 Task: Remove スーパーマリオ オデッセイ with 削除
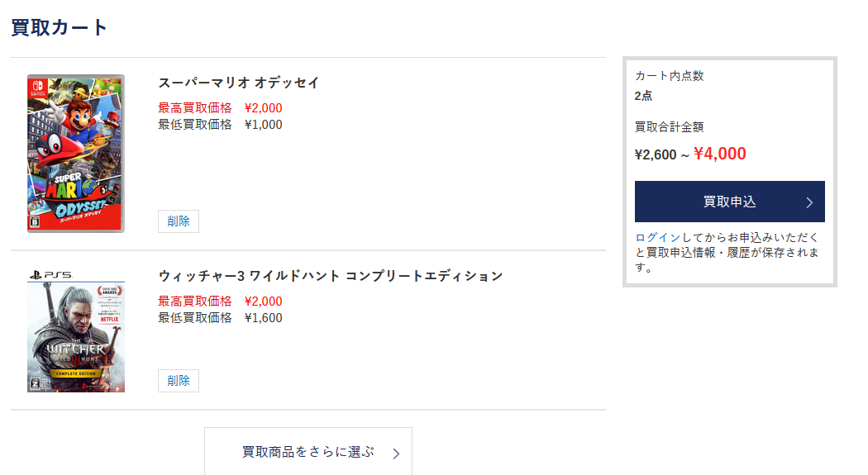[x=179, y=221]
